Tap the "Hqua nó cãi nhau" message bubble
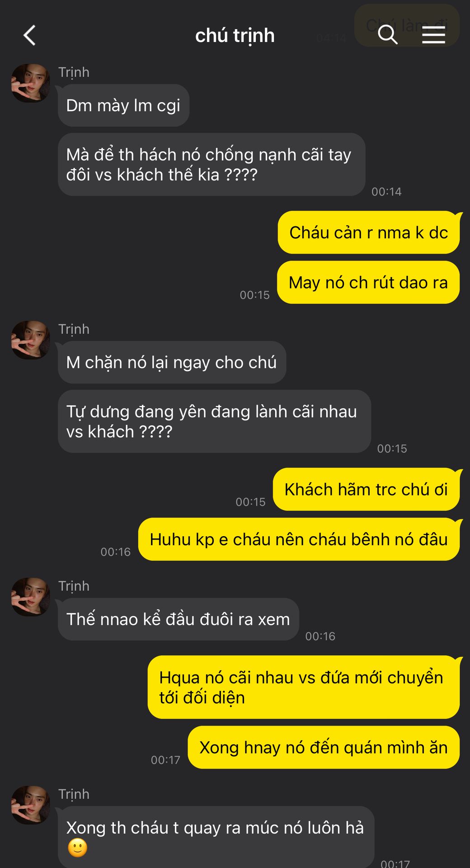Image resolution: width=470 pixels, height=868 pixels. pyautogui.click(x=304, y=687)
